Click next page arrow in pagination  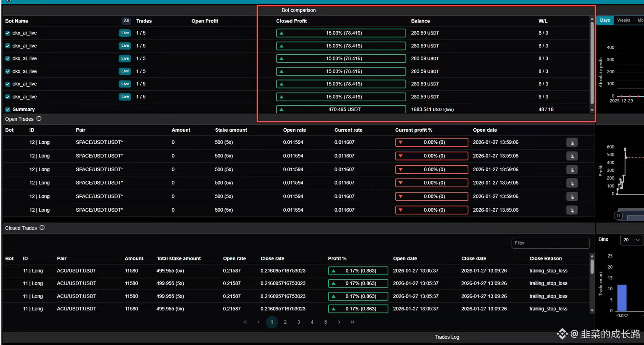339,322
